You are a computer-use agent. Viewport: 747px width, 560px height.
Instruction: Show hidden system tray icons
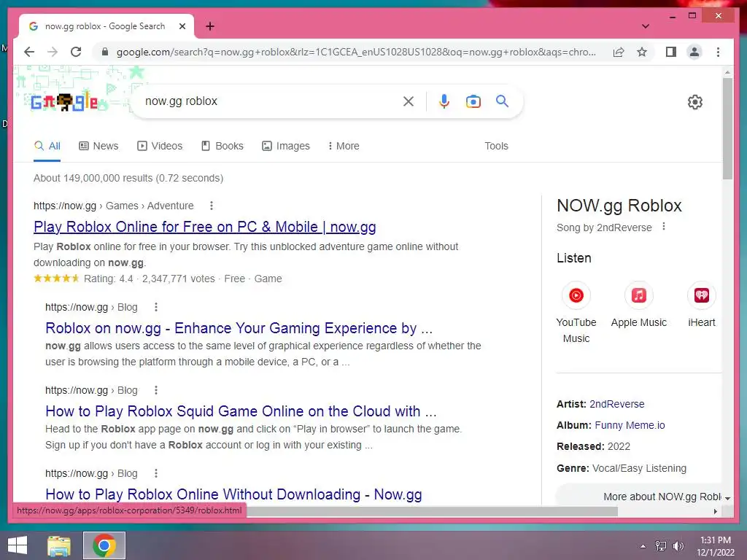[x=643, y=546]
